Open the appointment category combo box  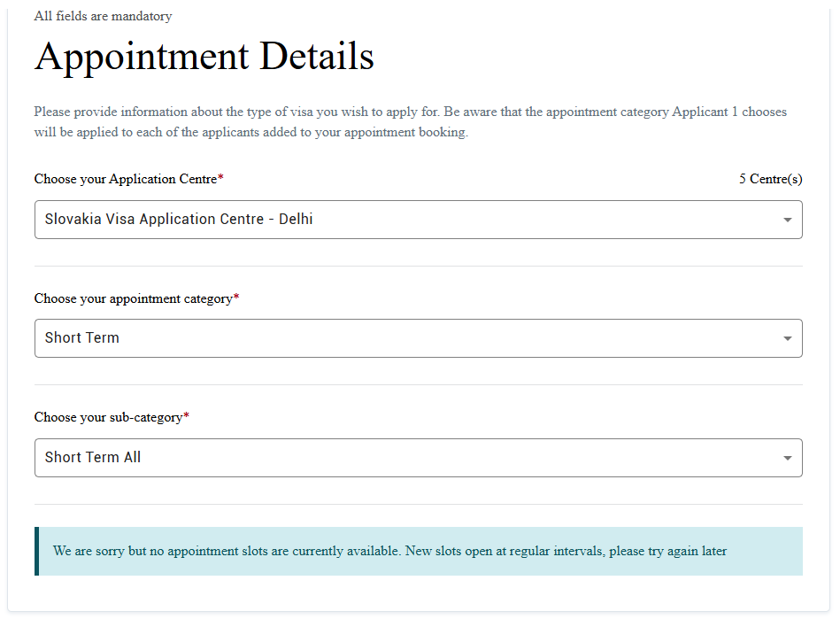[x=419, y=338]
